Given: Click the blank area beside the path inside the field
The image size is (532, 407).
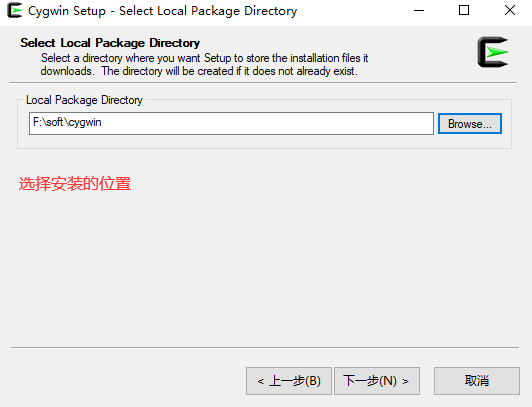Looking at the screenshot, I should pos(265,123).
